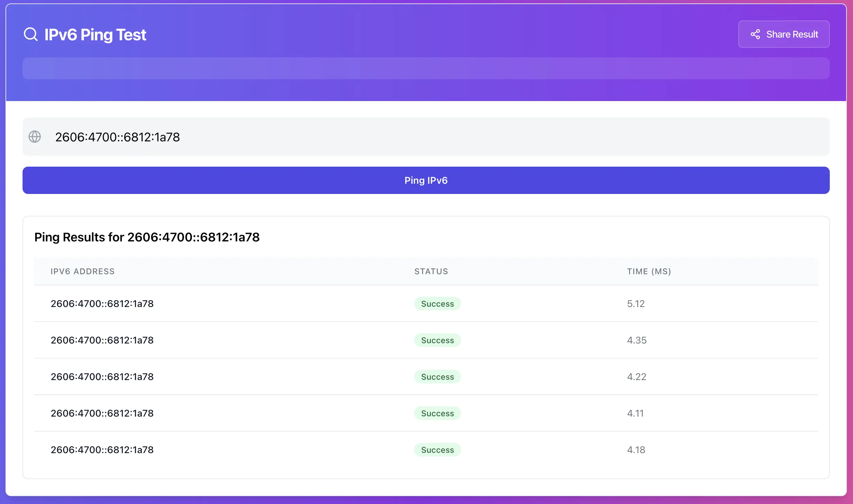The height and width of the screenshot is (504, 853).
Task: Click the 4.18 time value
Action: pyautogui.click(x=636, y=450)
